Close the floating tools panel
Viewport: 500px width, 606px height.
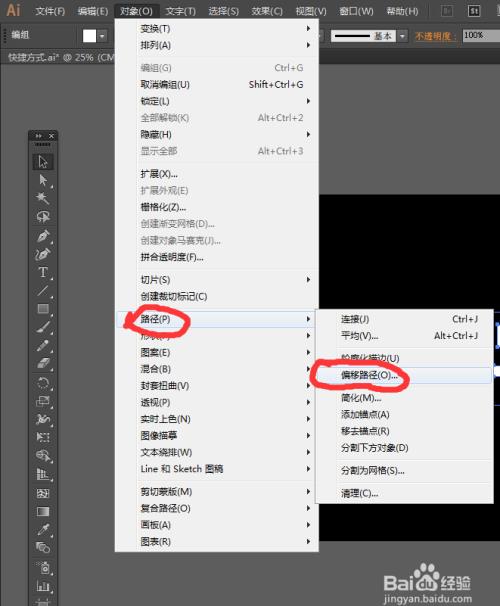click(x=51, y=136)
